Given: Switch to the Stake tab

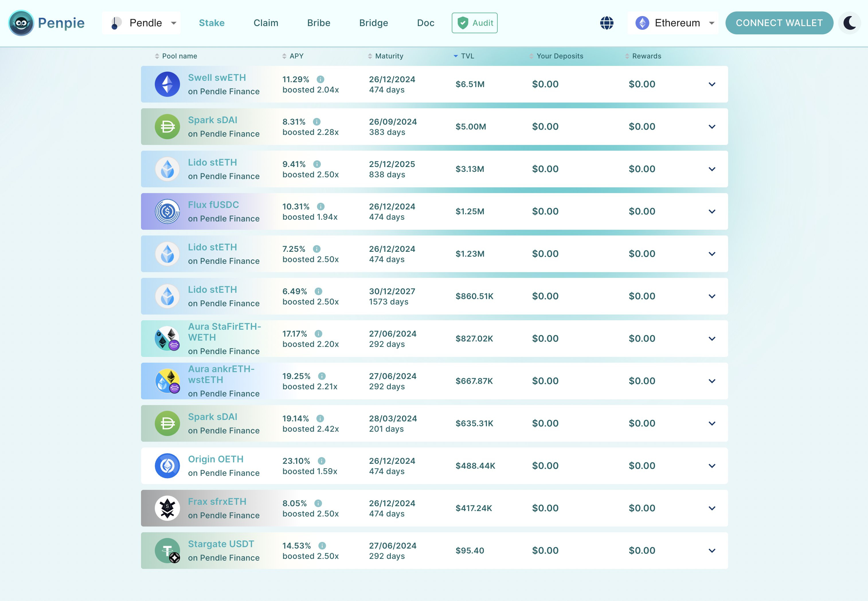Looking at the screenshot, I should pos(212,23).
